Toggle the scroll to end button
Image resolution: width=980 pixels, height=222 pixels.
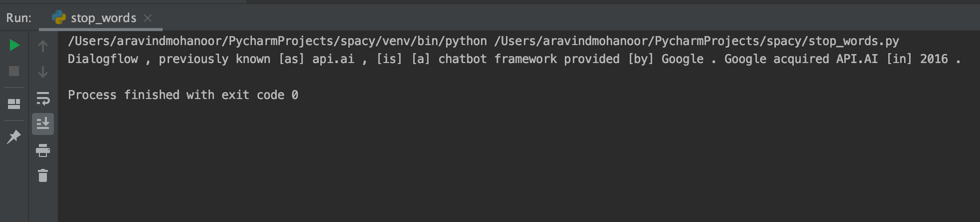[x=43, y=124]
